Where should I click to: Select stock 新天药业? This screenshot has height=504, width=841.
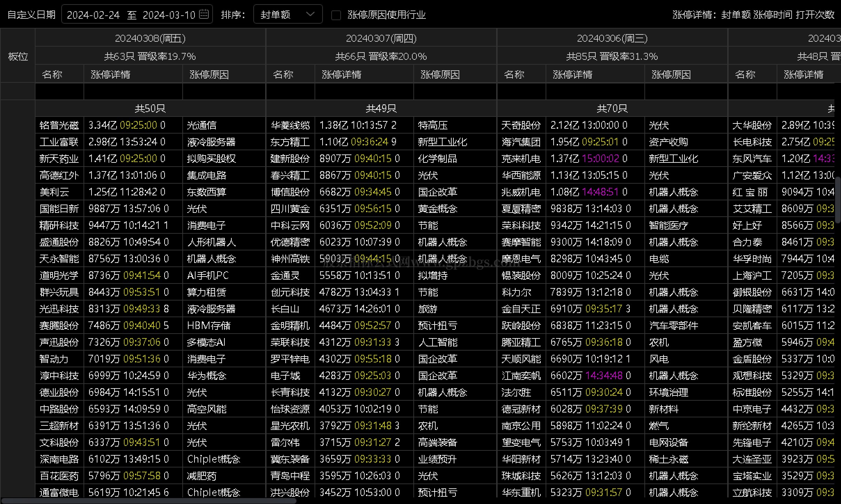click(x=59, y=158)
